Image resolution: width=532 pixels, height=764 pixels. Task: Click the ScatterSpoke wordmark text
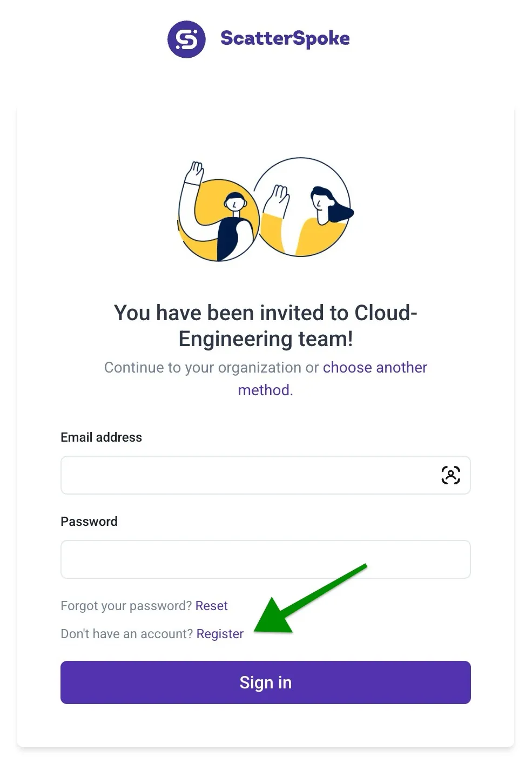point(285,38)
